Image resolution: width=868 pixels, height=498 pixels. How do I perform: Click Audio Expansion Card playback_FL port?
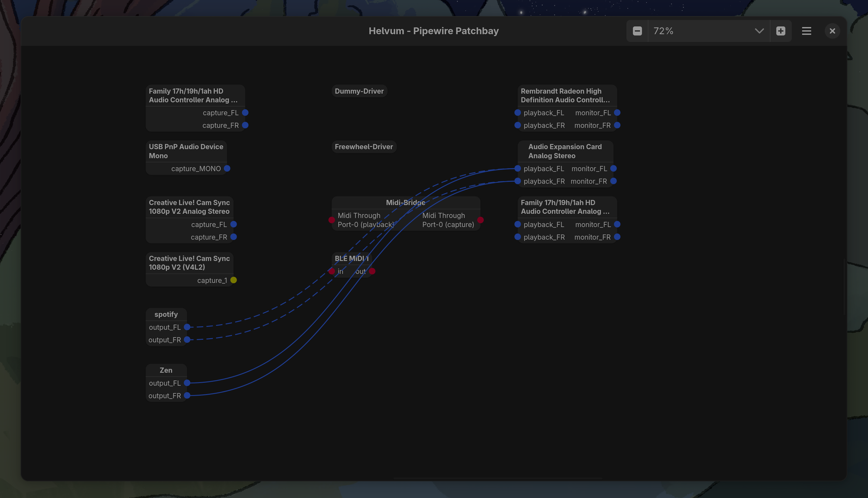pos(517,168)
